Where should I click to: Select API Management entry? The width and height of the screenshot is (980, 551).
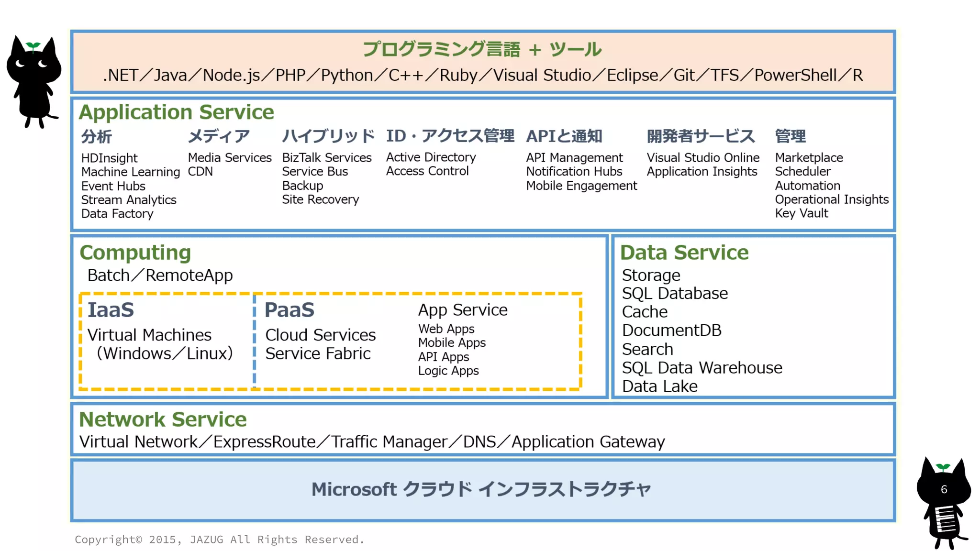(x=574, y=157)
